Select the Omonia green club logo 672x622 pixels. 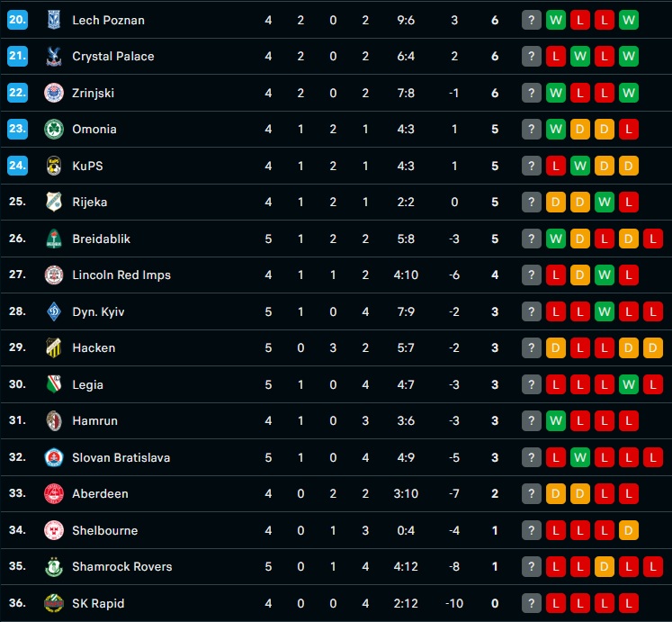54,129
